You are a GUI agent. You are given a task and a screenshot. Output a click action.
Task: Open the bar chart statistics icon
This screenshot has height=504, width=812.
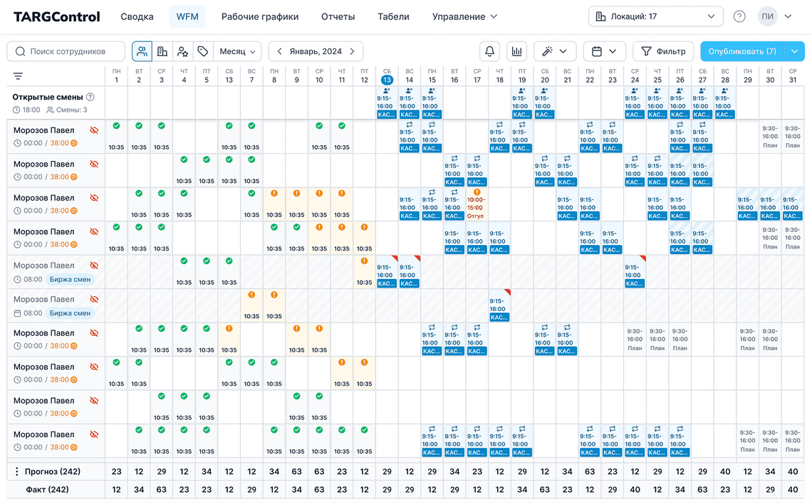tap(517, 51)
